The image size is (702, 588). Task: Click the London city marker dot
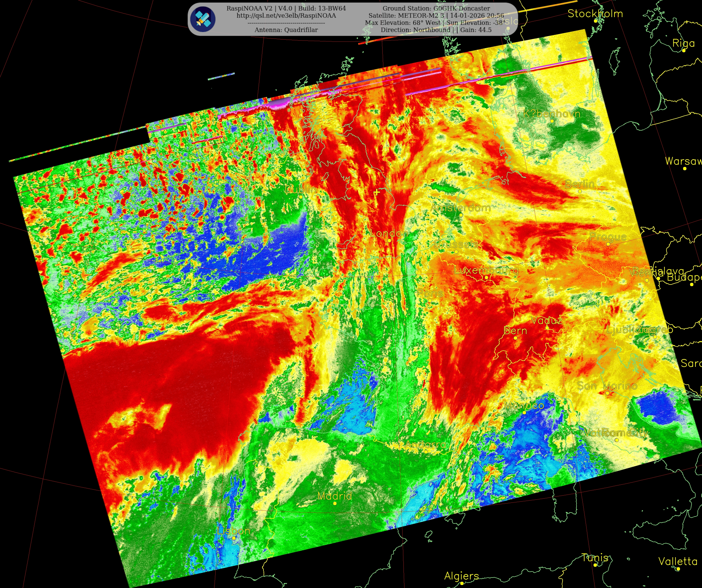pyautogui.click(x=389, y=240)
